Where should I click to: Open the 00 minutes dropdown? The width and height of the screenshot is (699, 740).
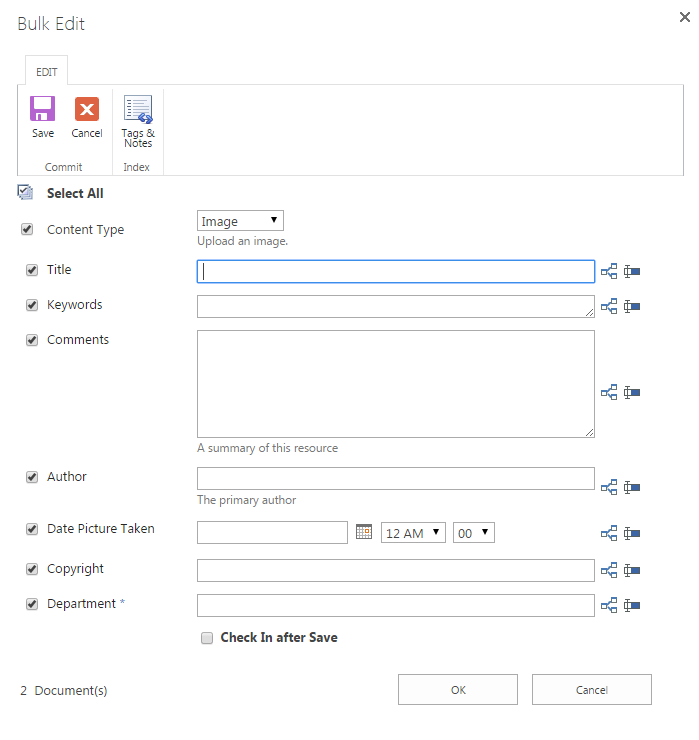tap(474, 532)
